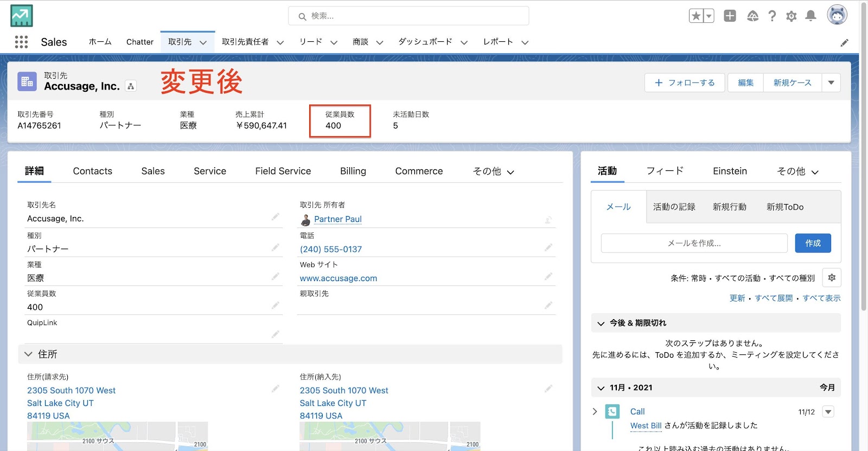Edit the 種別 field with pencil icon

(x=276, y=247)
